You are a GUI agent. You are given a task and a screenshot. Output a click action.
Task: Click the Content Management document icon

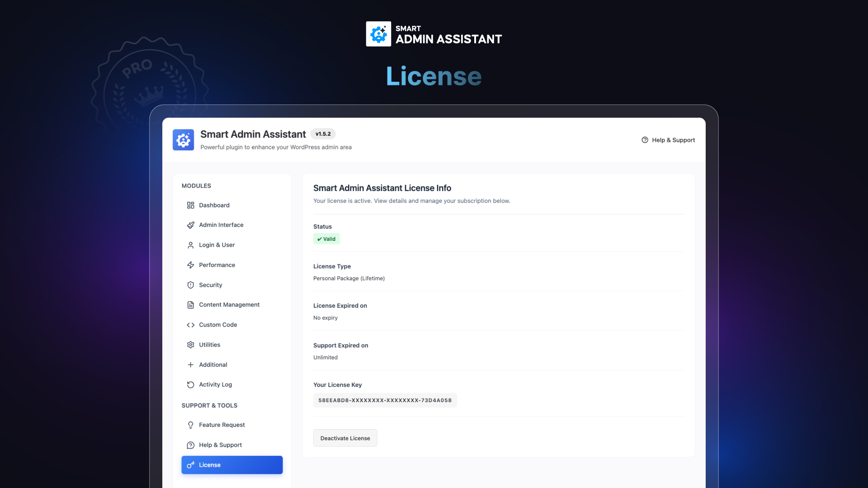click(x=190, y=305)
